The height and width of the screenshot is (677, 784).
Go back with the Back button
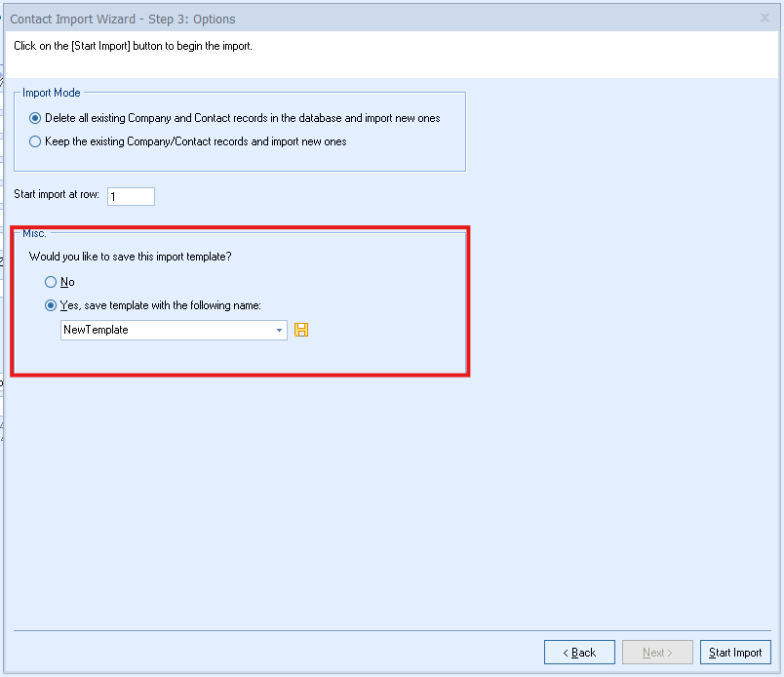point(579,653)
